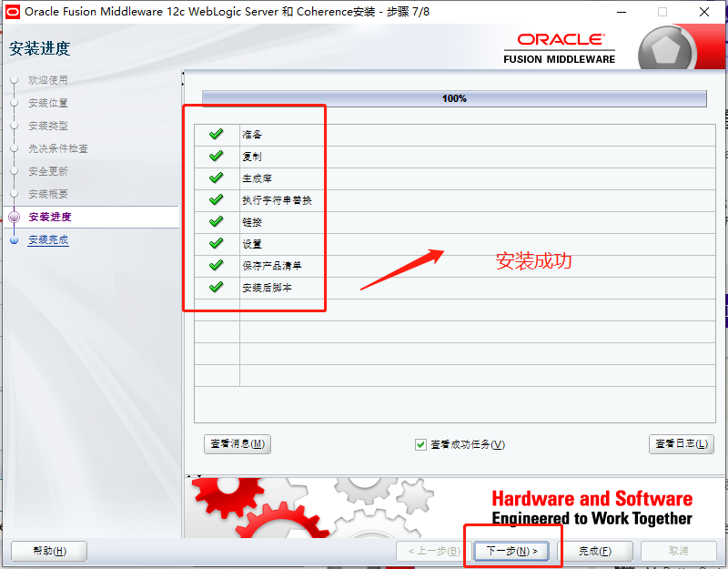This screenshot has width=728, height=569.
Task: Click the 复制 task row text
Action: [x=252, y=157]
